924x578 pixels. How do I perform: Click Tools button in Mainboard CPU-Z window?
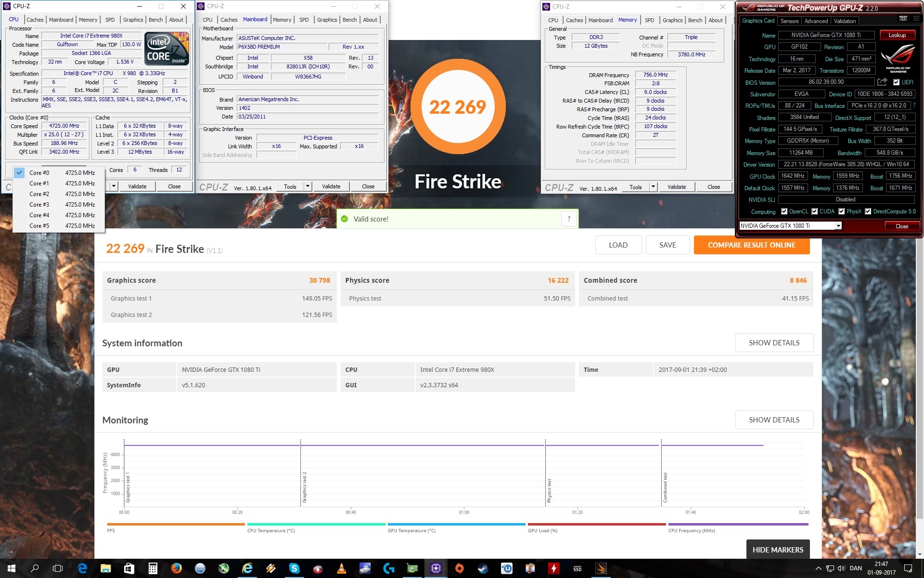pos(290,186)
